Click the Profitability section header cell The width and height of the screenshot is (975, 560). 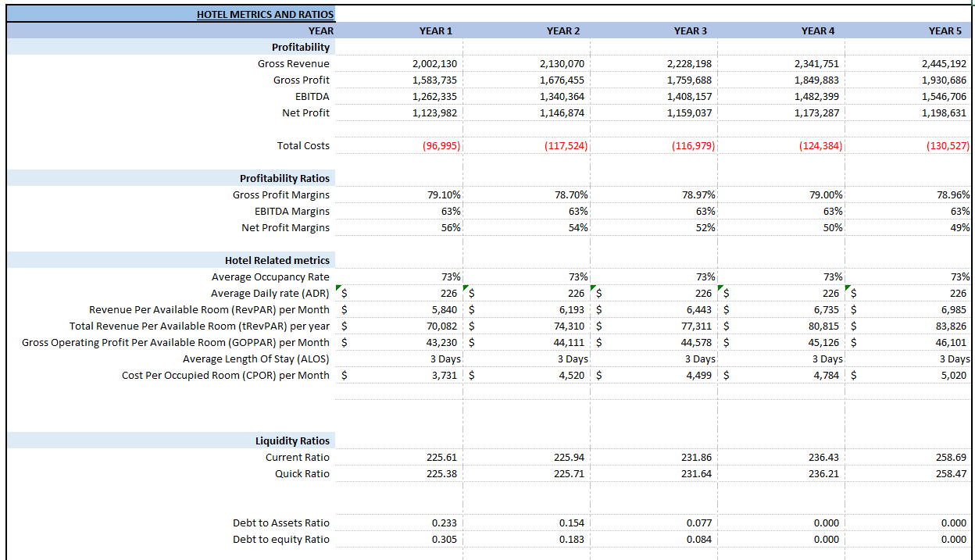pyautogui.click(x=303, y=47)
